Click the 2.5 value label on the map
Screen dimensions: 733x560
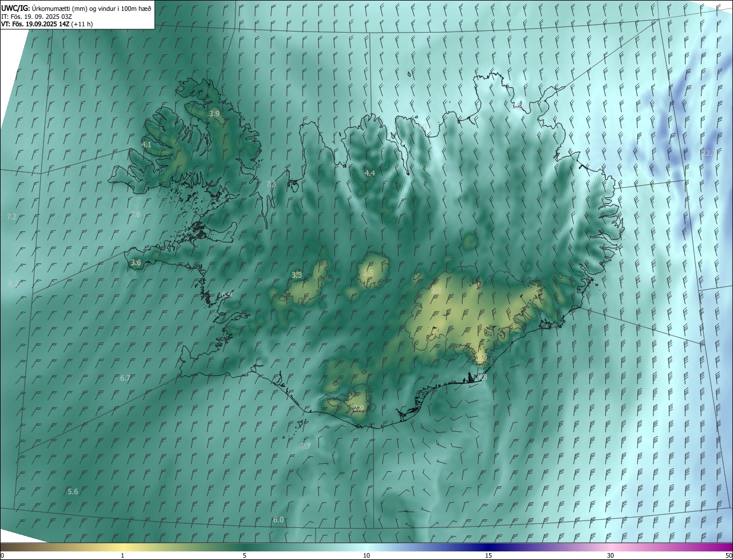[368, 272]
